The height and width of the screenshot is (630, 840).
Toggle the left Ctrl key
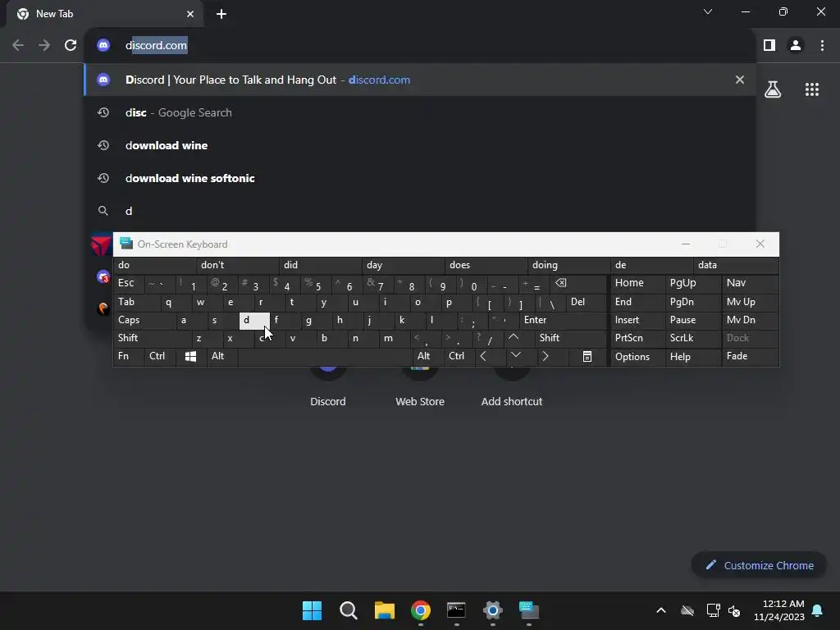(x=160, y=356)
